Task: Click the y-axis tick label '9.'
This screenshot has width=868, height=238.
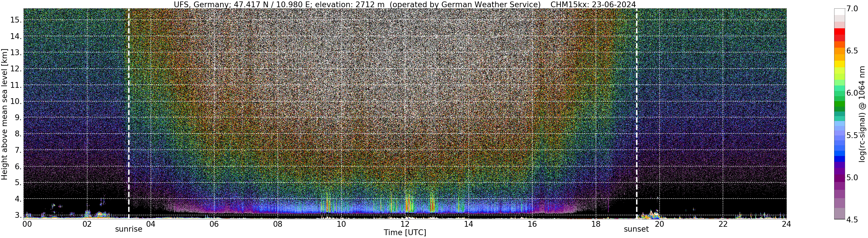Action: (x=18, y=118)
